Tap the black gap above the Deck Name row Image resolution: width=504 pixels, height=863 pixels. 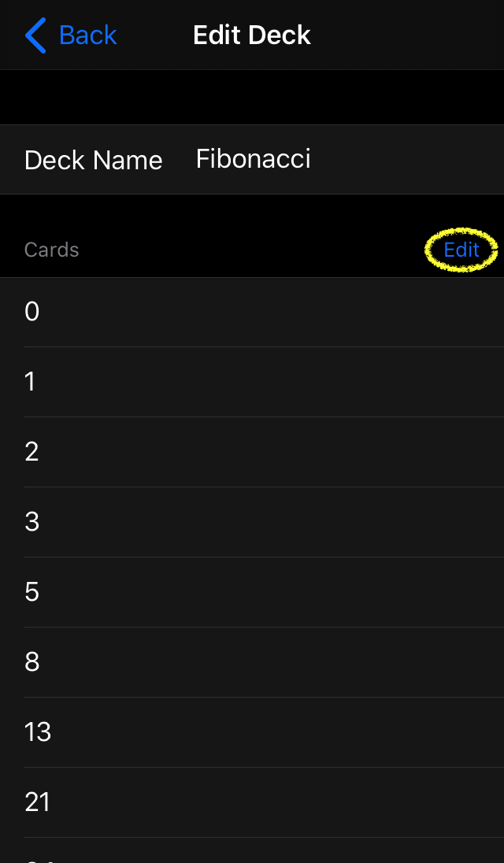pos(252,98)
